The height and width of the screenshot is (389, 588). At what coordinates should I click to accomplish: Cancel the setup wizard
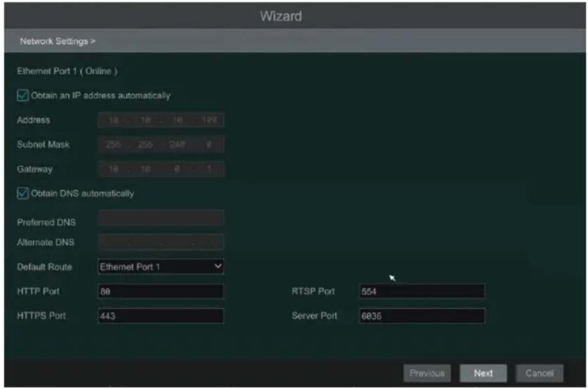(539, 373)
